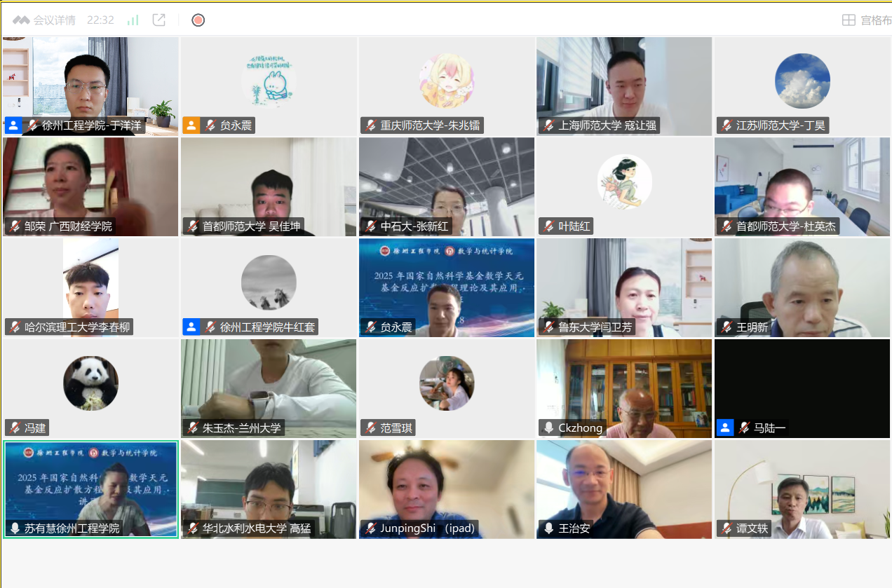Select the panda avatar tile of 冯建
892x588 pixels.
pyautogui.click(x=90, y=383)
